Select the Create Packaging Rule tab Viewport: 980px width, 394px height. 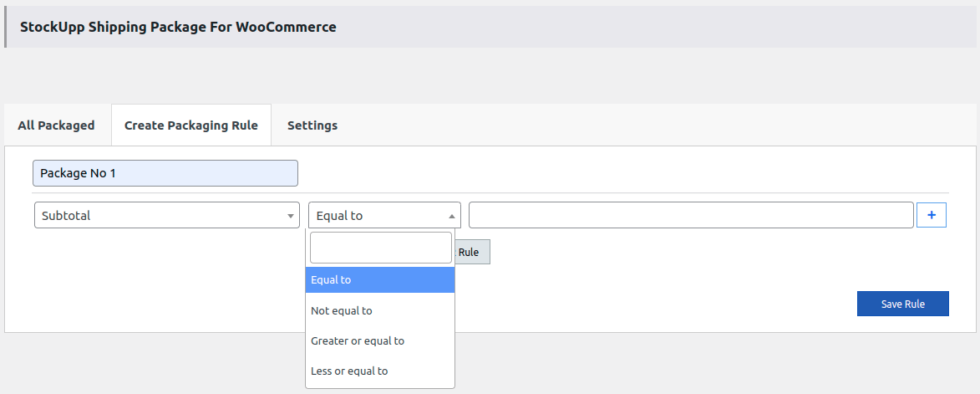[191, 125]
